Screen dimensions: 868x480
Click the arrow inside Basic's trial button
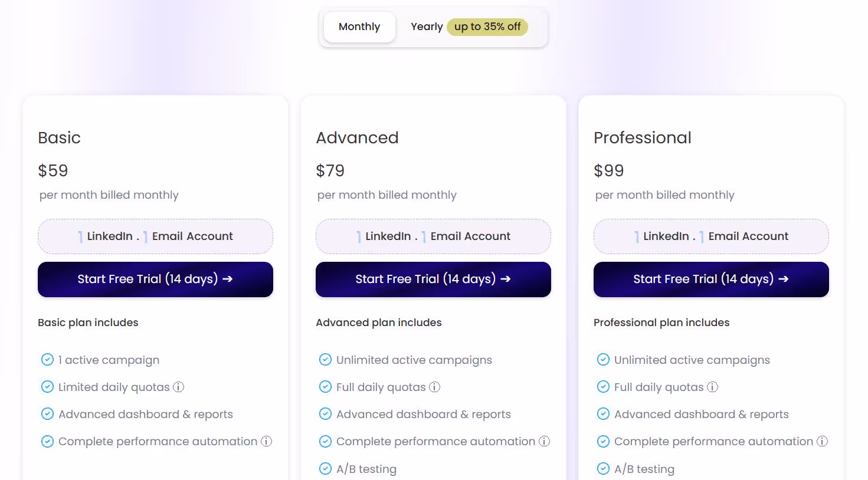point(228,279)
